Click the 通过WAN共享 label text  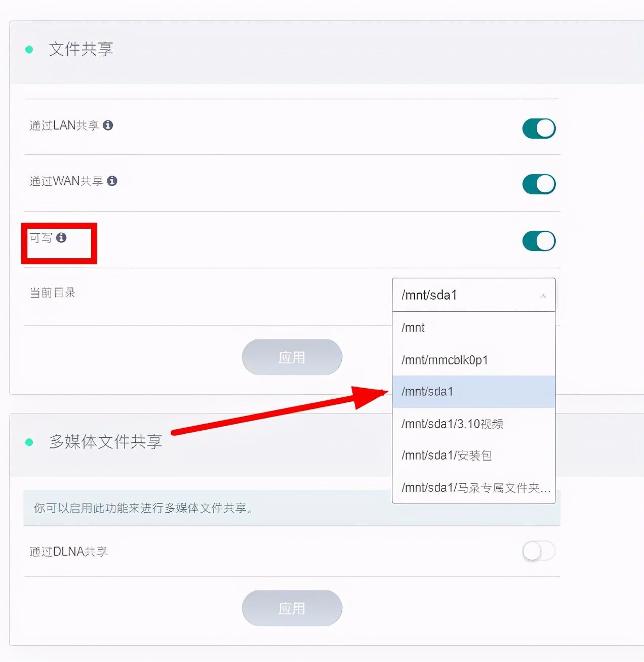point(66,181)
